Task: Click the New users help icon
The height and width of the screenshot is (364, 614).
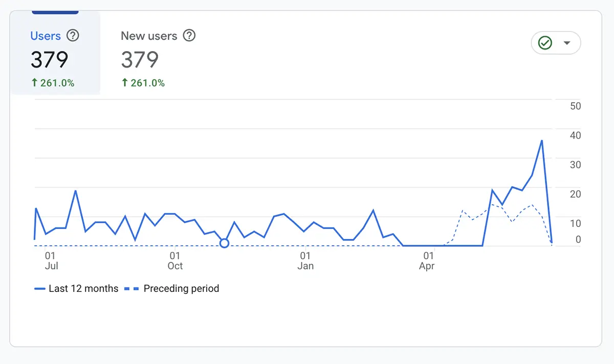Action: (x=189, y=36)
